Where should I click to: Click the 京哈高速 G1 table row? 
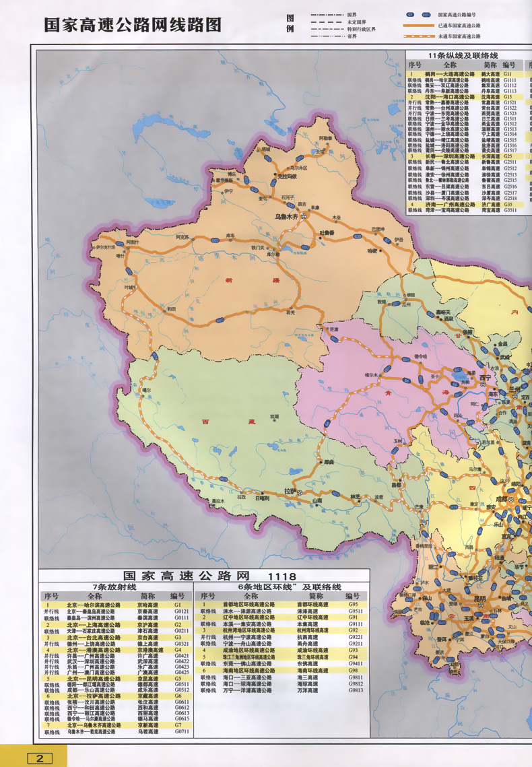[x=114, y=605]
